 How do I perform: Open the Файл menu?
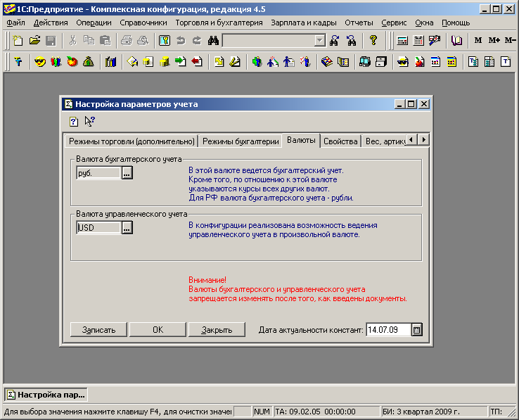click(x=16, y=23)
